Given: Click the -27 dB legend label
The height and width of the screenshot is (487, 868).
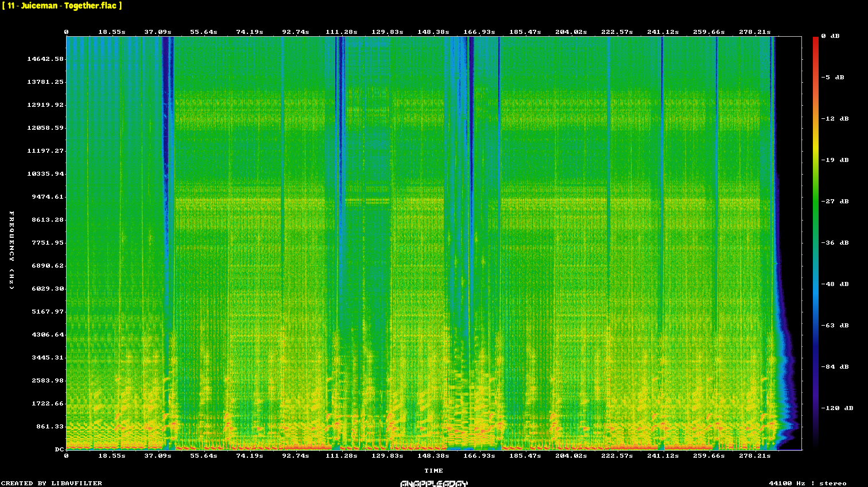Looking at the screenshot, I should coord(835,202).
